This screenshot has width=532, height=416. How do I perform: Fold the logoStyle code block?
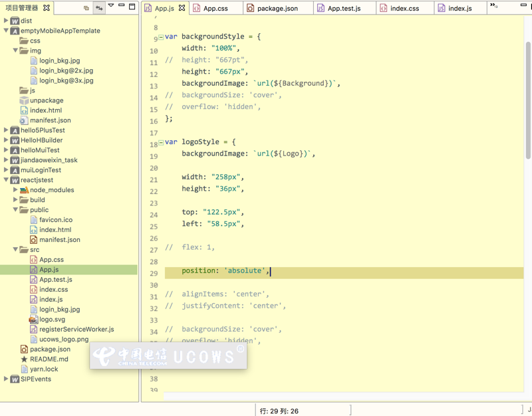(161, 142)
